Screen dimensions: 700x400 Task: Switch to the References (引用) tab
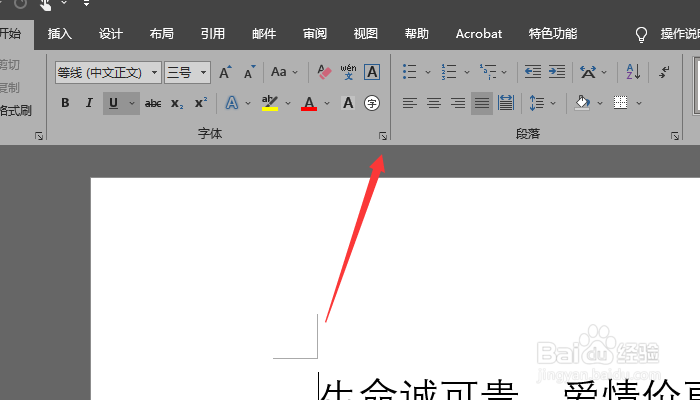pos(212,34)
